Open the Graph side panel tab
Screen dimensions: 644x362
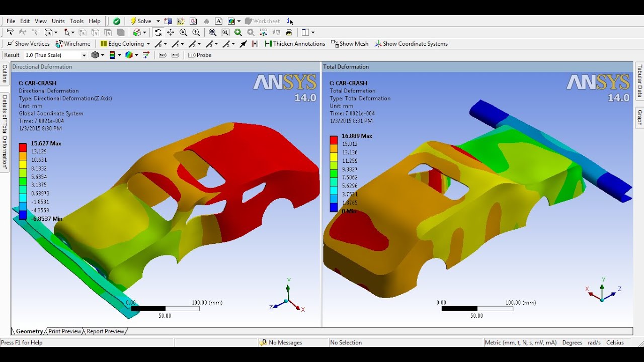pyautogui.click(x=640, y=118)
